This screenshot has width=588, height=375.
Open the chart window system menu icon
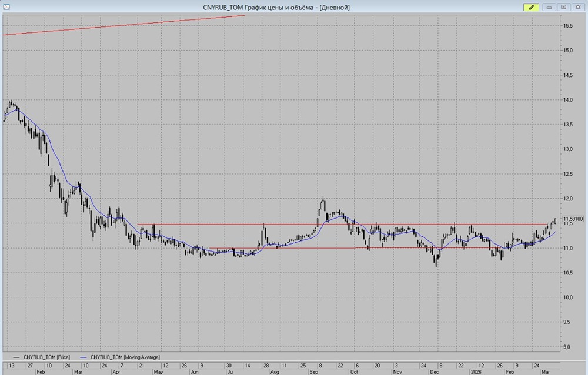coord(6,7)
